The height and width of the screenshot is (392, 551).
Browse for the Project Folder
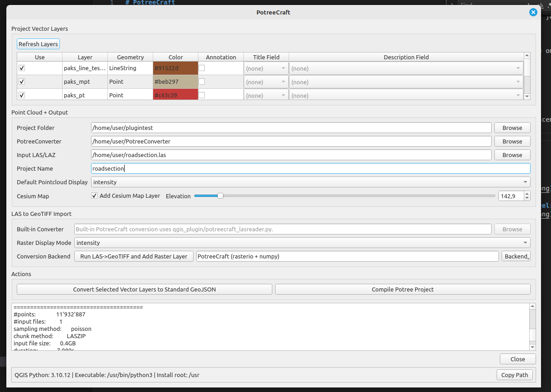[512, 128]
